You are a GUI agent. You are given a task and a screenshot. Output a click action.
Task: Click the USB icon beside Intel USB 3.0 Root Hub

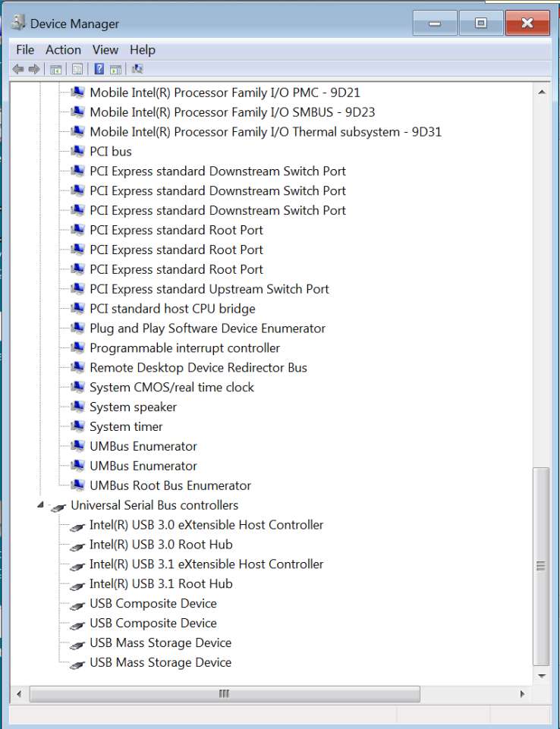coord(77,546)
